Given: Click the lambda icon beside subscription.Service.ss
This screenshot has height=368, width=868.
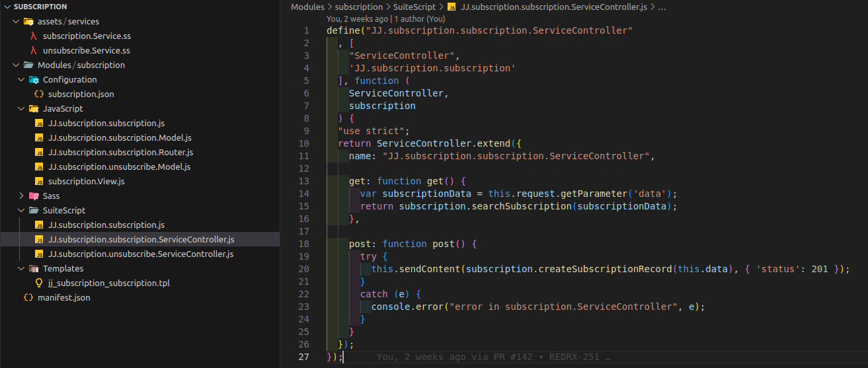Looking at the screenshot, I should [x=34, y=36].
